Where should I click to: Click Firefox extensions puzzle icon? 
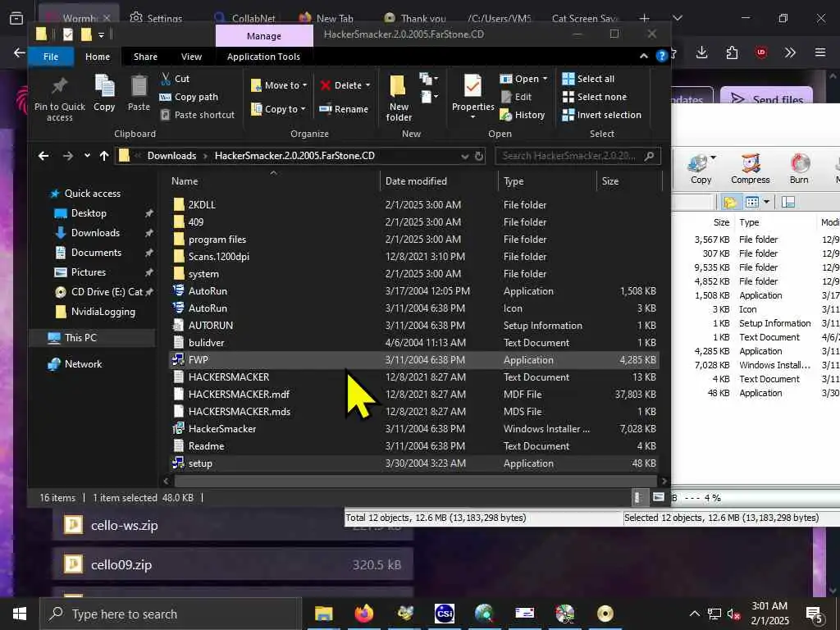(x=732, y=52)
